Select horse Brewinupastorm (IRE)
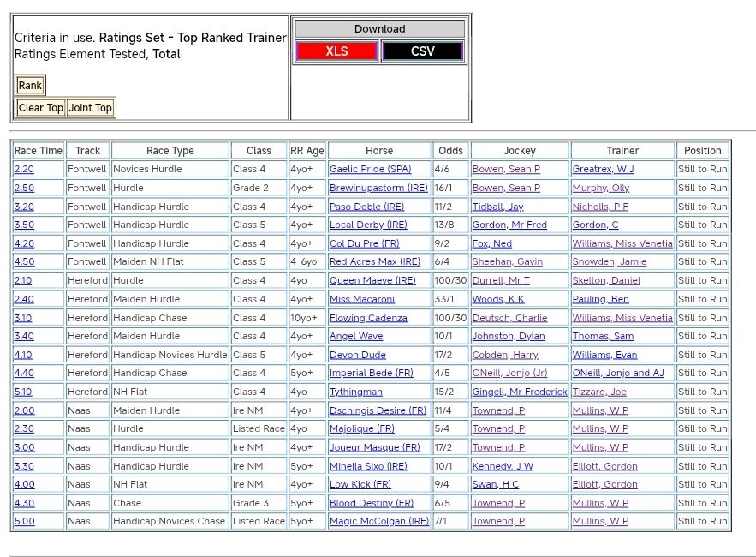Viewport: 756px width, 557px height. click(x=378, y=189)
